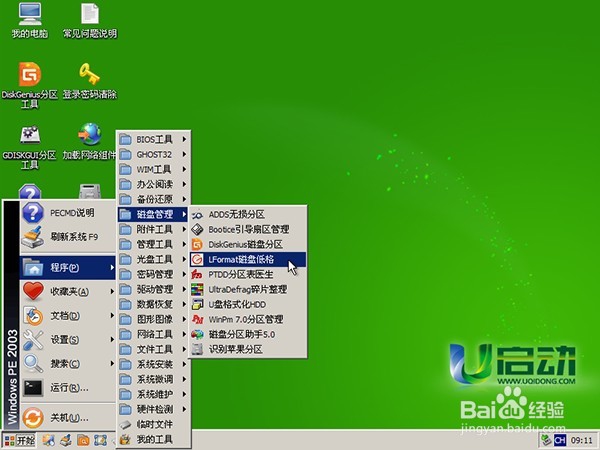Open the 登录密码清除 key icon
Image resolution: width=600 pixels, height=450 pixels.
(x=90, y=81)
